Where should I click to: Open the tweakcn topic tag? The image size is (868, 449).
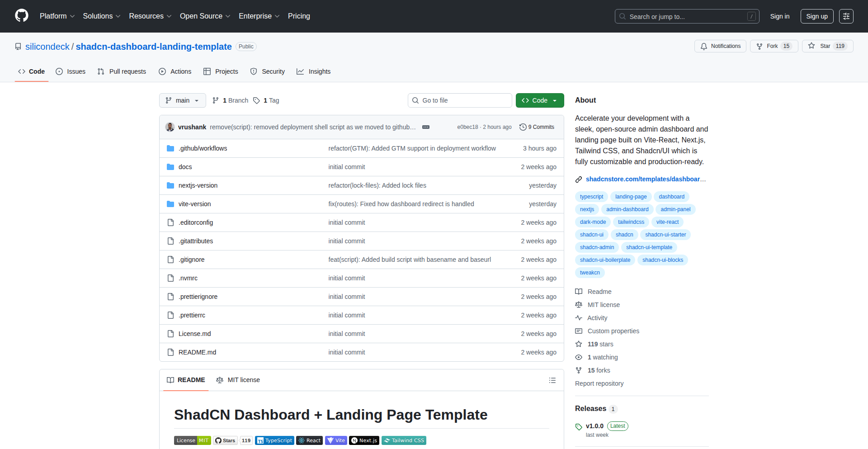pyautogui.click(x=590, y=273)
